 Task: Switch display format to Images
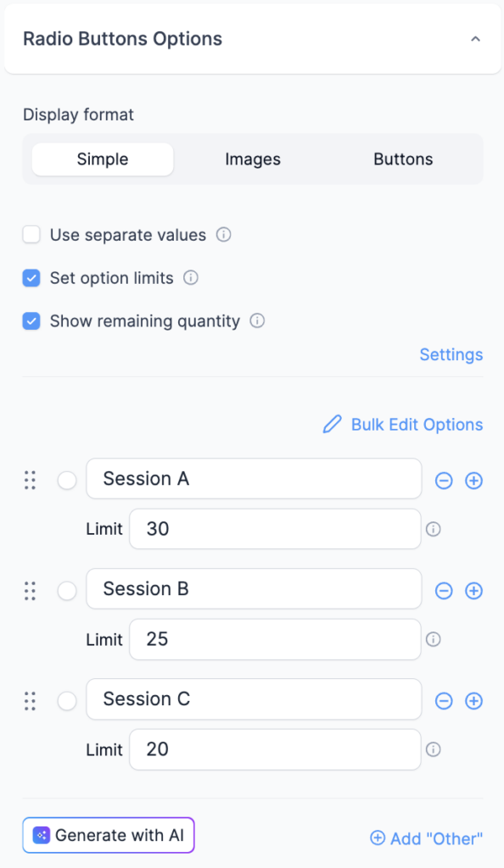(252, 159)
